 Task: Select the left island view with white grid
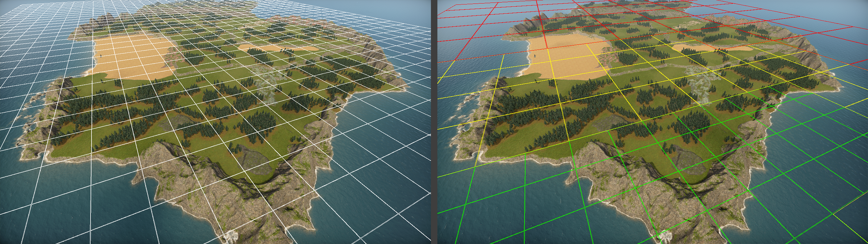point(215,122)
